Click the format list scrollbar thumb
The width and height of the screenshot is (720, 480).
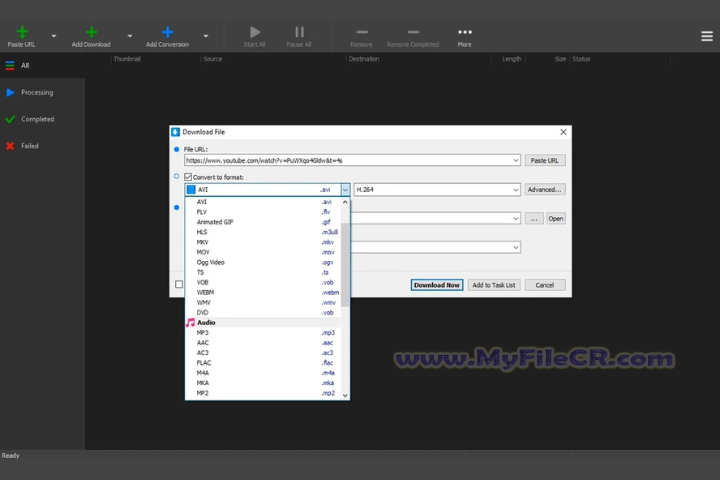(345, 265)
